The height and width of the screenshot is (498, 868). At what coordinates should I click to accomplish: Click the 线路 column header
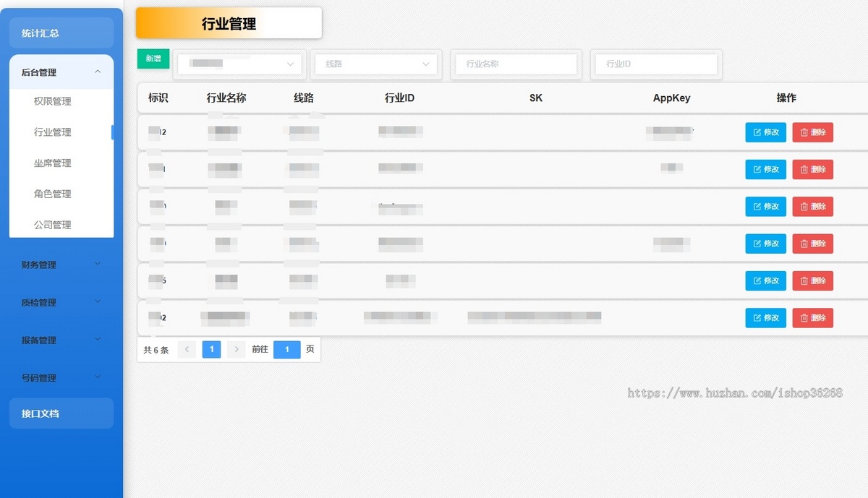[304, 98]
